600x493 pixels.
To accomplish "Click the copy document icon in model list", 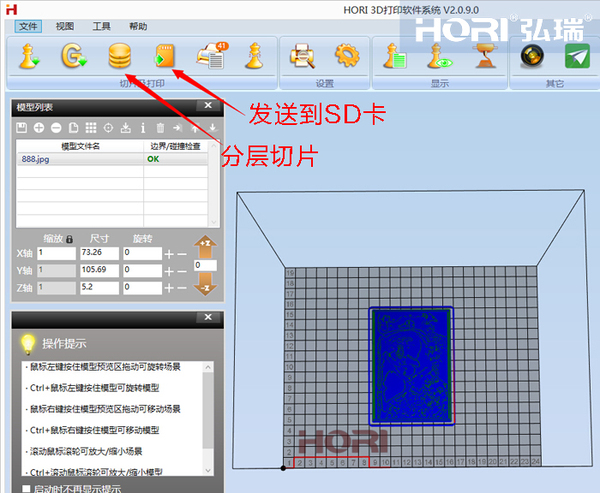I will pos(73,128).
